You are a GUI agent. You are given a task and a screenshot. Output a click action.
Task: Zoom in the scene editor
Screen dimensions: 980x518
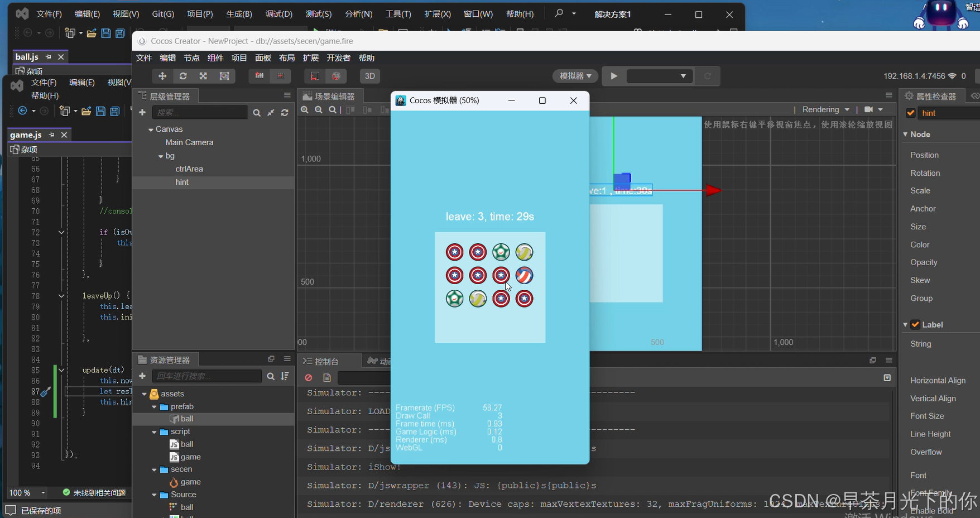coord(305,110)
